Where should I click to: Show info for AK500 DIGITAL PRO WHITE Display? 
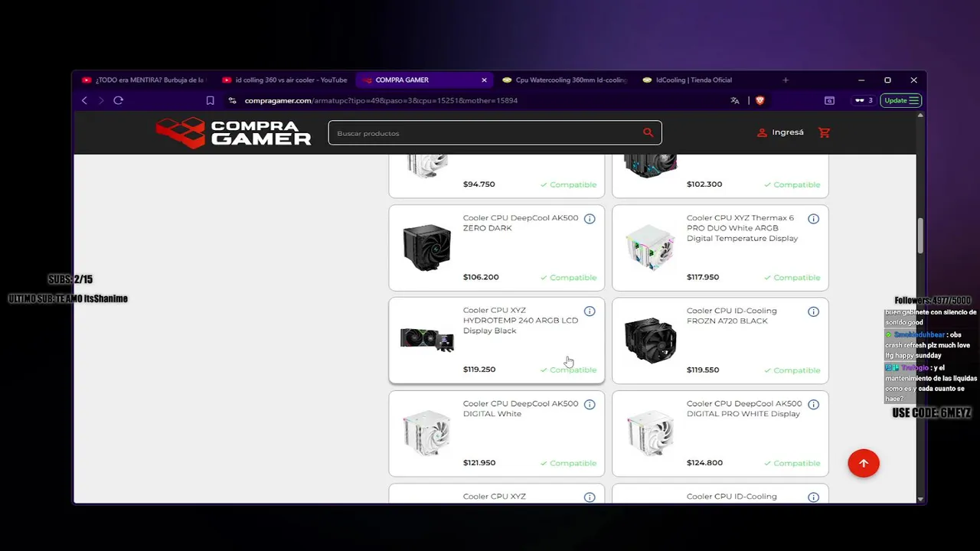[x=813, y=404]
